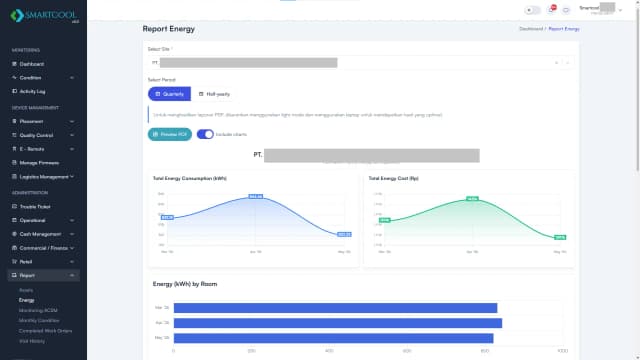Click the Placement sidebar icon
Image resolution: width=640 pixels, height=360 pixels.
point(14,121)
